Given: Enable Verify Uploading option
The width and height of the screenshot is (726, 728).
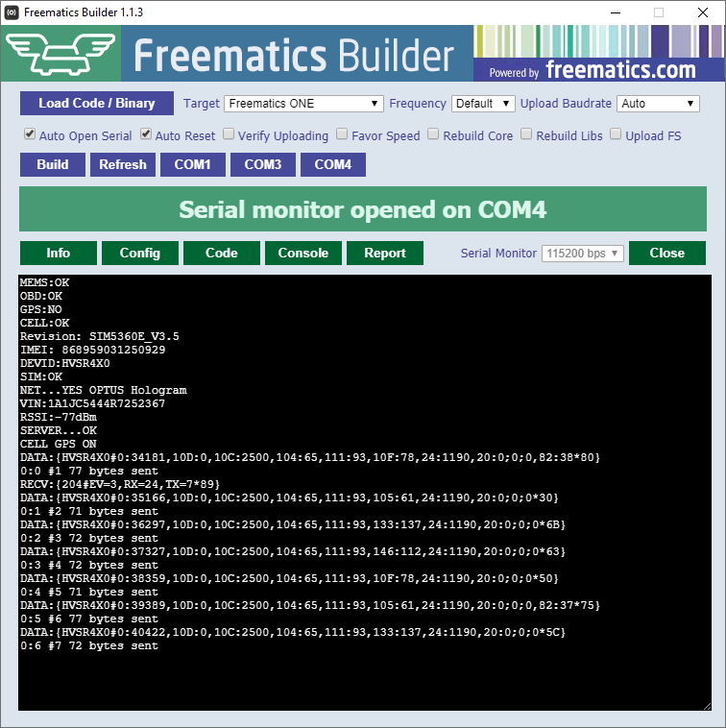Looking at the screenshot, I should pyautogui.click(x=229, y=134).
